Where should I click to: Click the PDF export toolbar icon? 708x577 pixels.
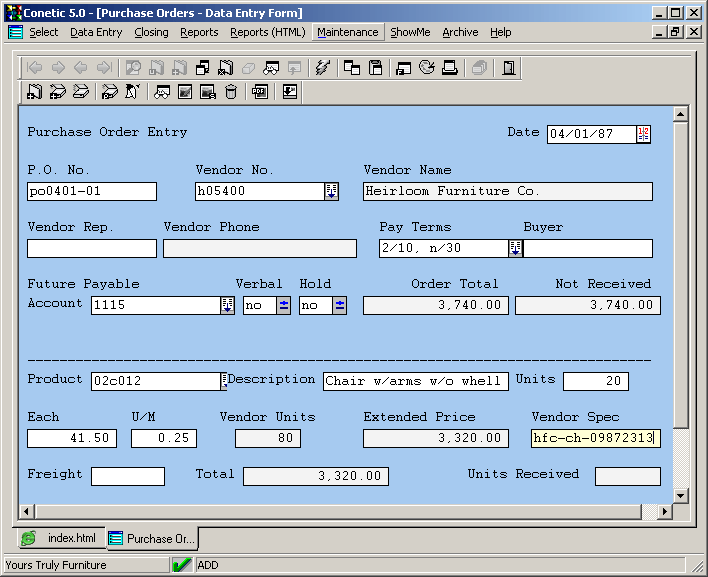tap(259, 92)
